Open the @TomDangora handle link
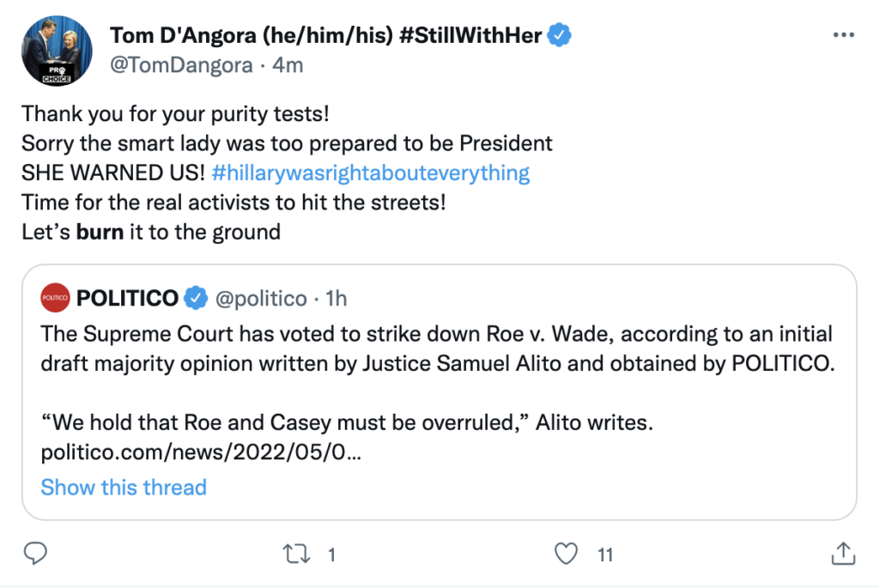Viewport: 879px width, 588px height. [182, 64]
